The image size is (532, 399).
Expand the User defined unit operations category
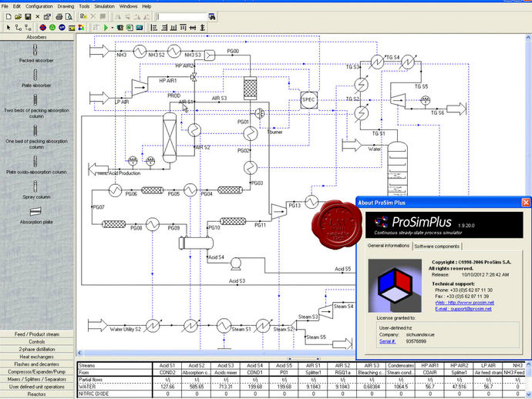pos(37,387)
